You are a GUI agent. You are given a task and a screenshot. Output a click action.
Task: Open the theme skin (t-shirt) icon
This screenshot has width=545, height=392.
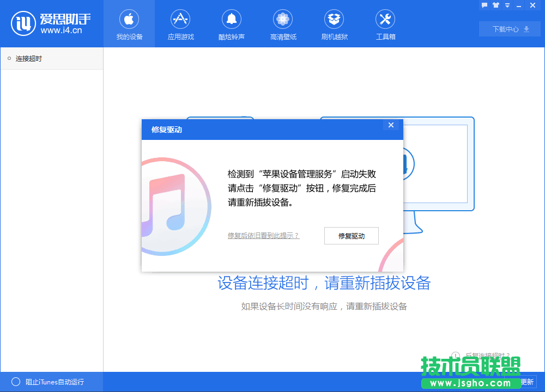pyautogui.click(x=496, y=5)
